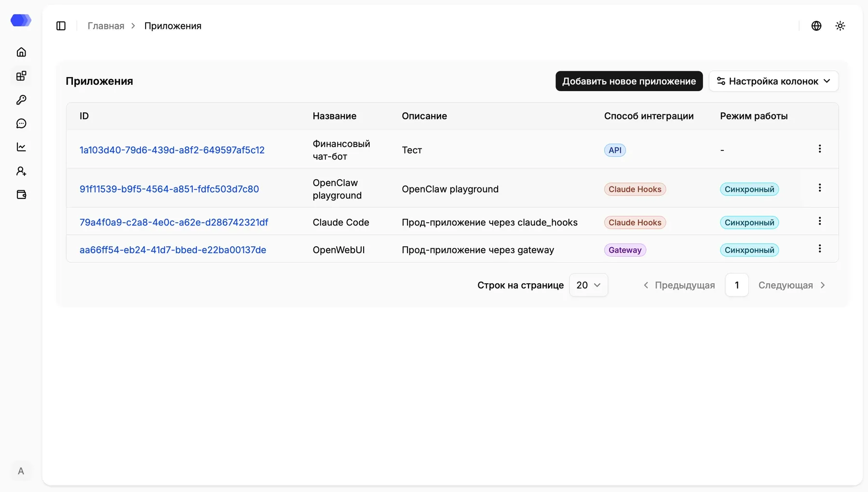This screenshot has width=868, height=492.
Task: Open rows-per-page dropdown showing 20
Action: (x=588, y=285)
